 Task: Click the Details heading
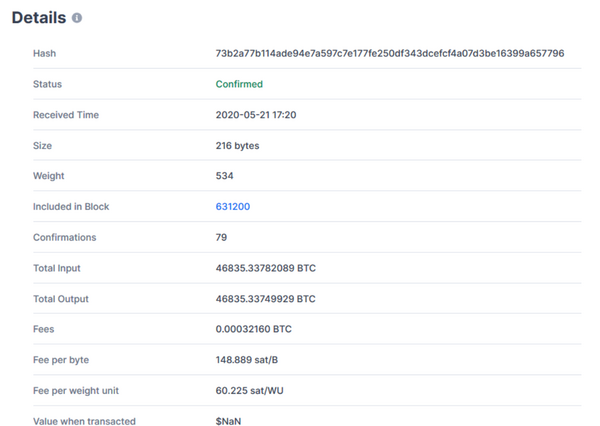coord(39,18)
